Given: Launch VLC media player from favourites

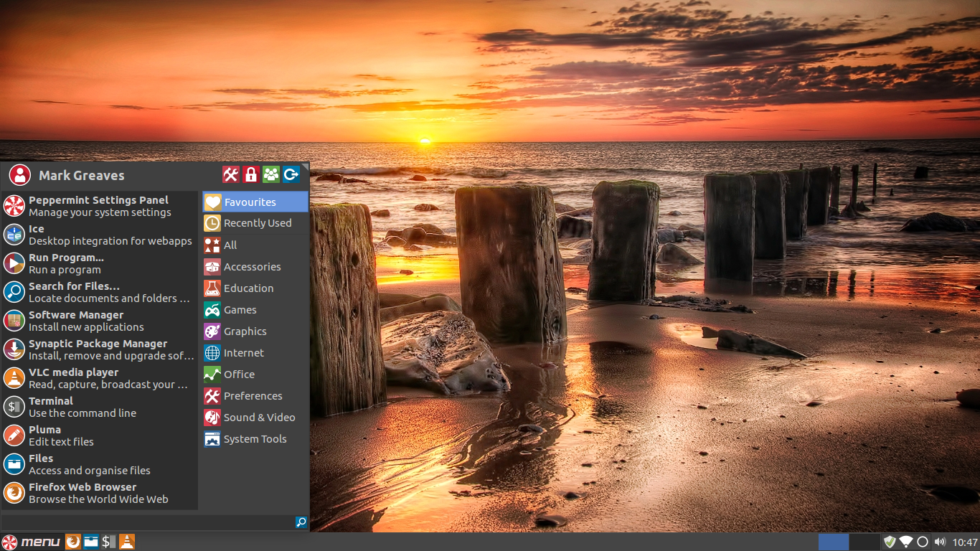Looking at the screenshot, I should click(x=100, y=378).
